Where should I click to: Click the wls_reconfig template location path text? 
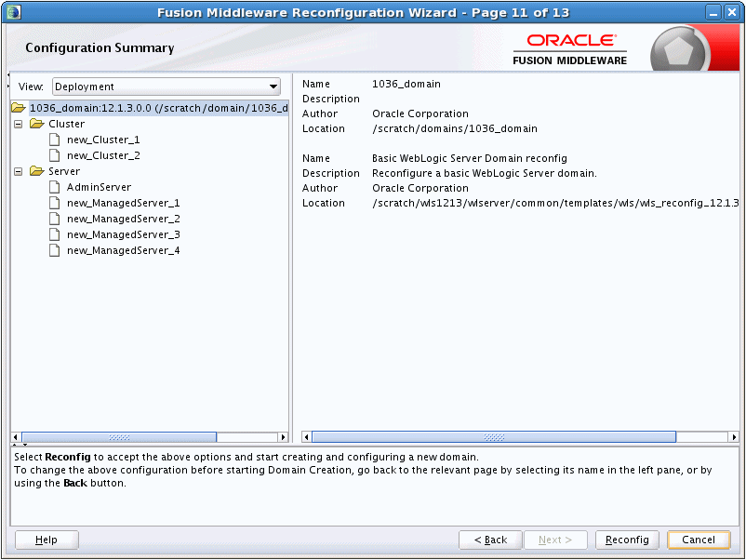555,203
